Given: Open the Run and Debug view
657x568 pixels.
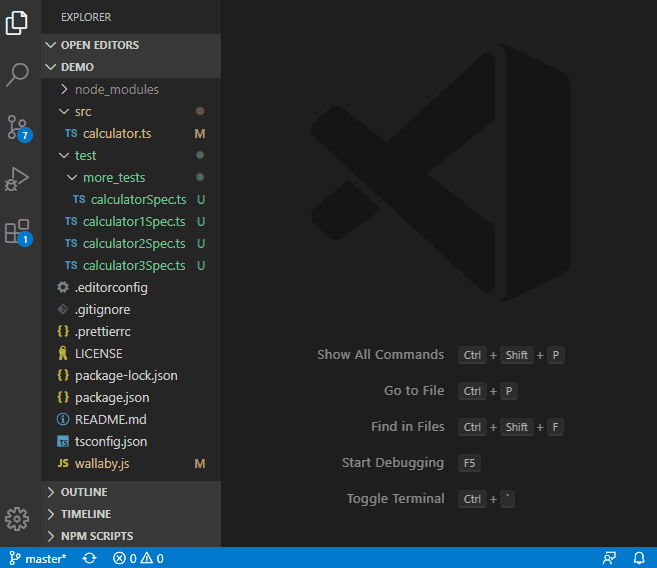Looking at the screenshot, I should click(x=17, y=179).
